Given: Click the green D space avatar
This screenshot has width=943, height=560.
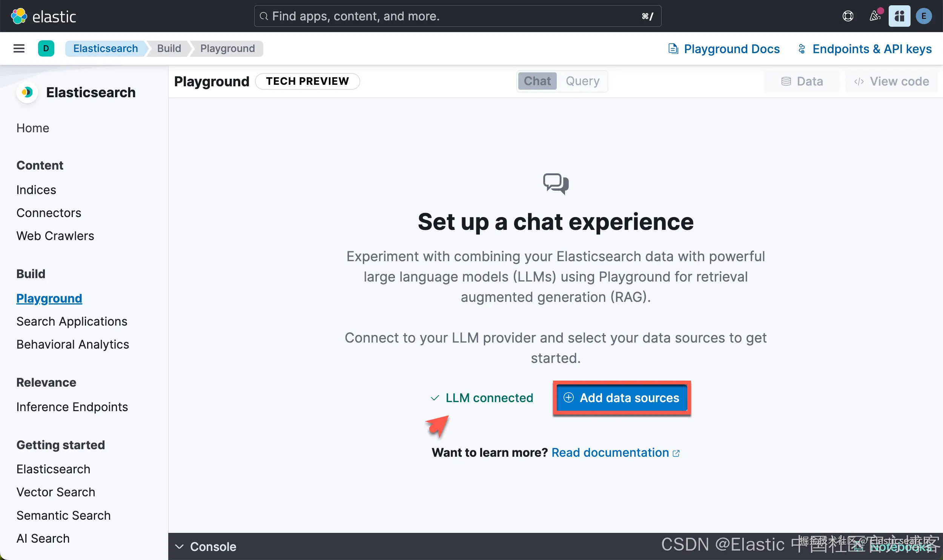Looking at the screenshot, I should pyautogui.click(x=46, y=49).
